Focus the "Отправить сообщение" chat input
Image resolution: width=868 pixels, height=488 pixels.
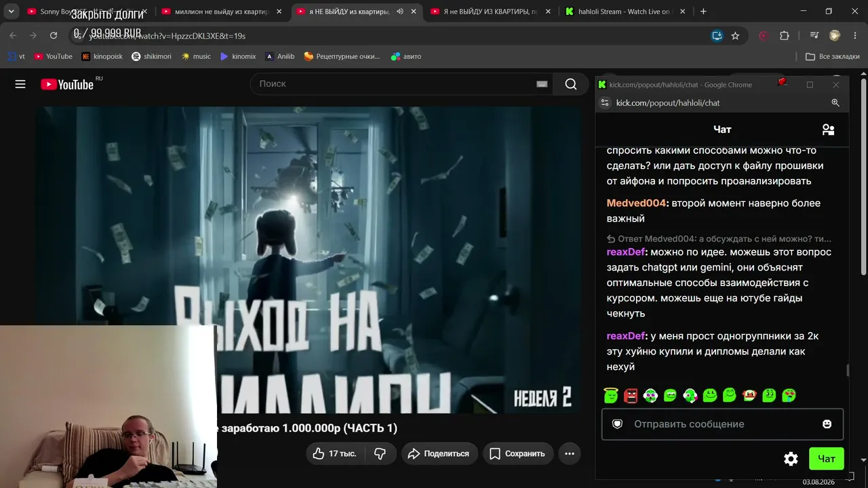tap(722, 424)
